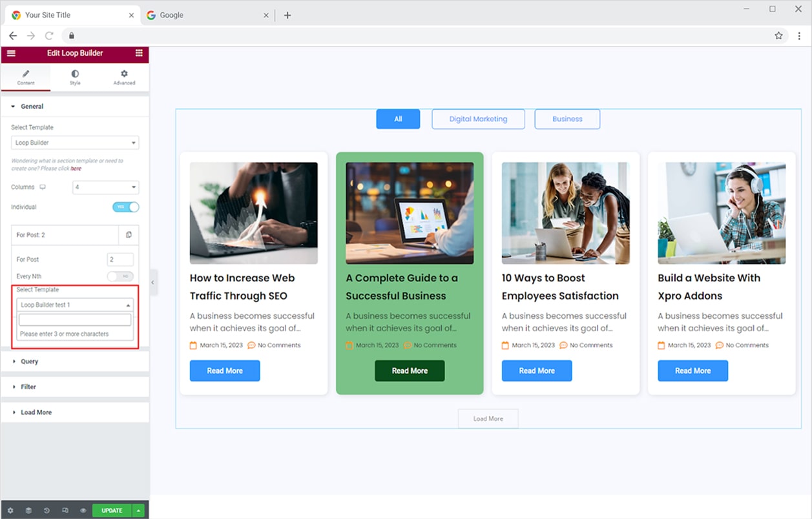
Task: Preview changes with the eye icon
Action: 83,510
